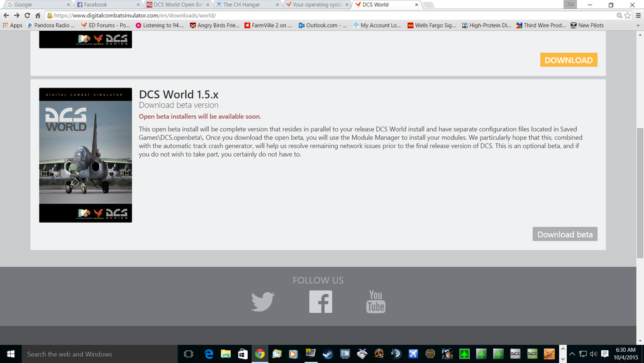
Task: Open the Outlook.com bookmark
Action: tap(323, 25)
